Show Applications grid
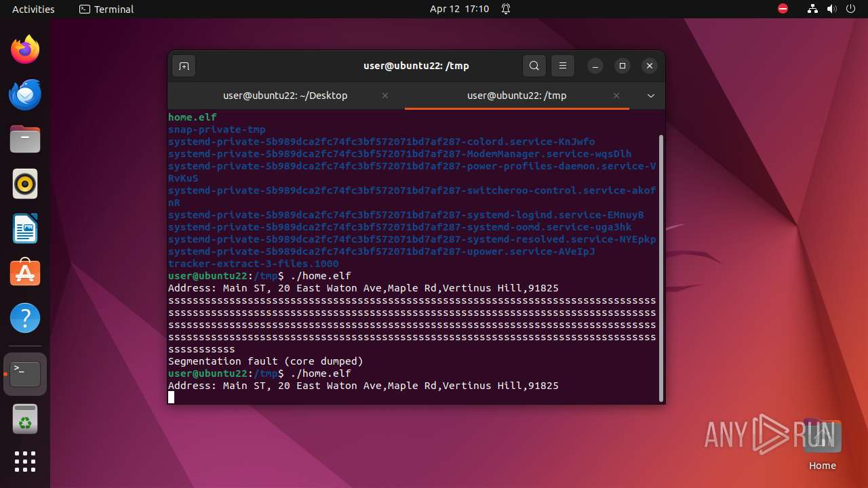Screen dimensions: 868x488 25,462
